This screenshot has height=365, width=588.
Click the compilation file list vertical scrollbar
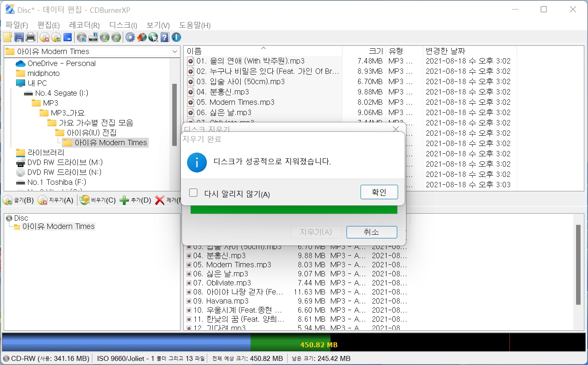click(x=579, y=265)
